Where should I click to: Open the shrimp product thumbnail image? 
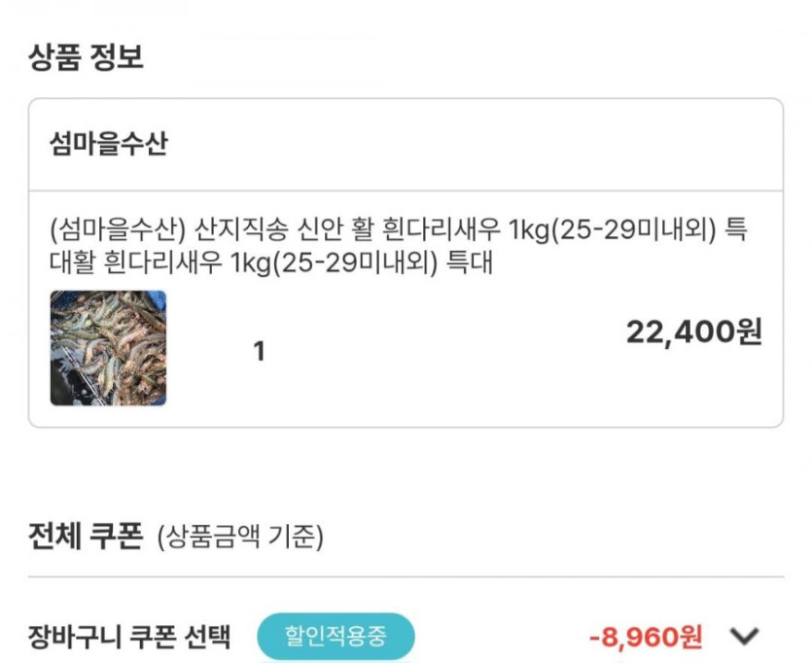pos(108,348)
